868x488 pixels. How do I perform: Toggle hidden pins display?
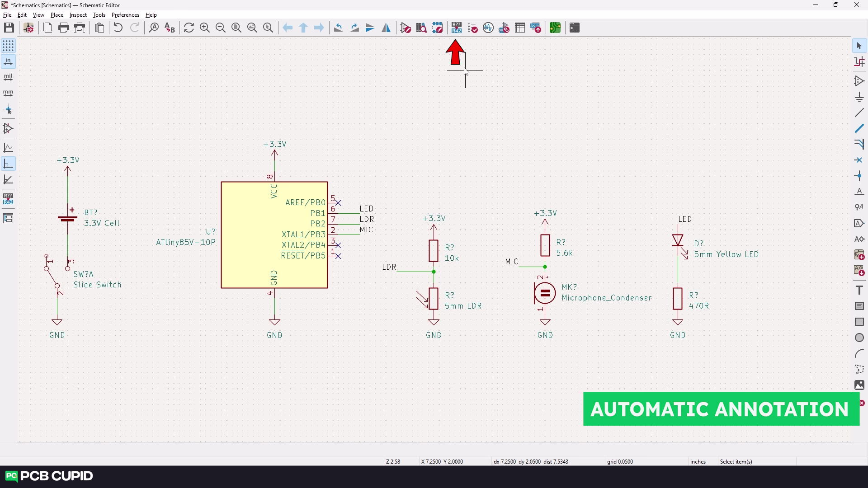pos(8,129)
